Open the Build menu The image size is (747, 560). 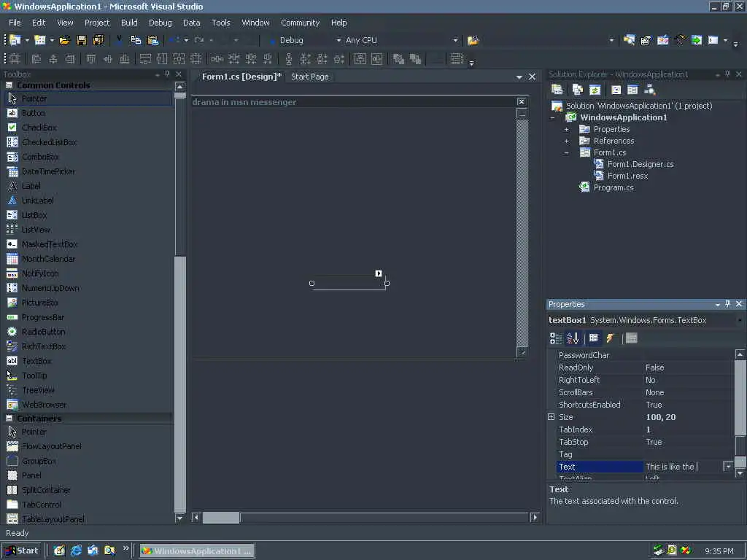click(129, 23)
